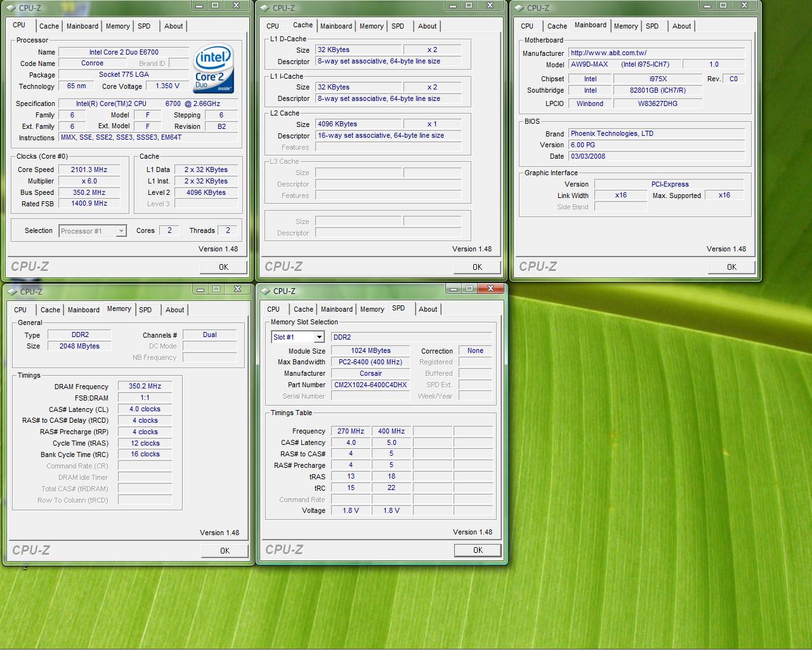812x650 pixels.
Task: Click OK in the Mainboard tab window
Action: tap(732, 267)
